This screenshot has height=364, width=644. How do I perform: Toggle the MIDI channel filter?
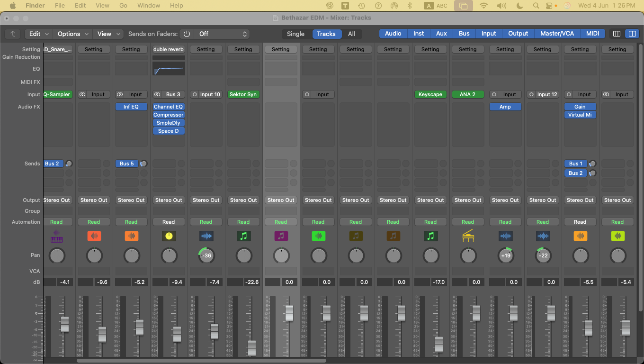pos(592,34)
